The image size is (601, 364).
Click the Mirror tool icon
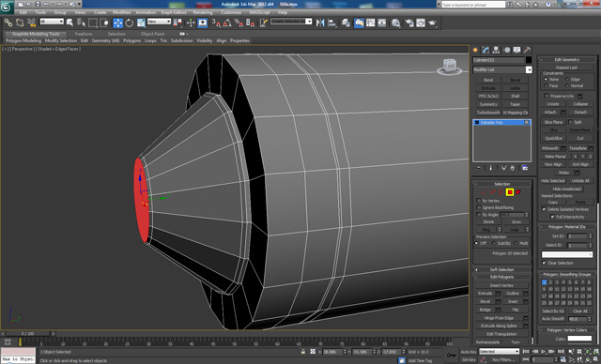tap(320, 23)
